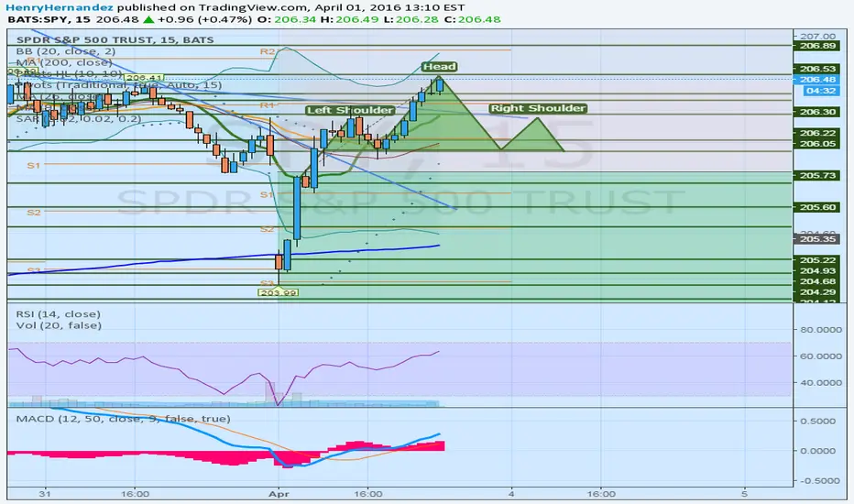This screenshot has height=504, width=854.
Task: Select the 206.22 price axis label
Action: (x=817, y=133)
